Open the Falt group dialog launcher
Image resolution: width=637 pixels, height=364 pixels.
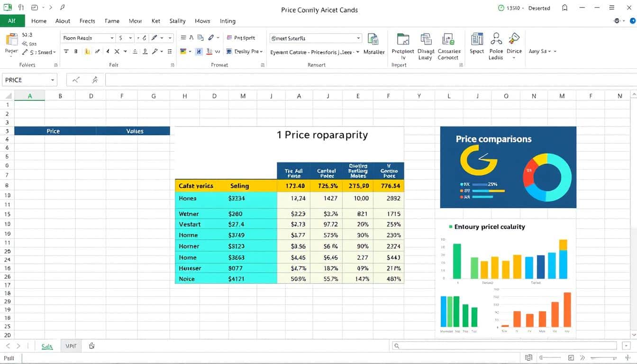pyautogui.click(x=172, y=65)
